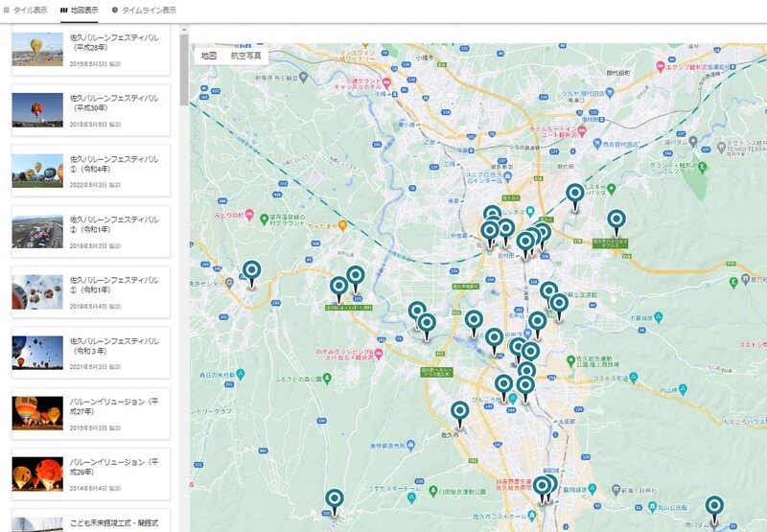Viewport: 767px width, 532px height.
Task: Click title 佐久バルーンフェスティバル①（令和1年）
Action: tap(114, 285)
